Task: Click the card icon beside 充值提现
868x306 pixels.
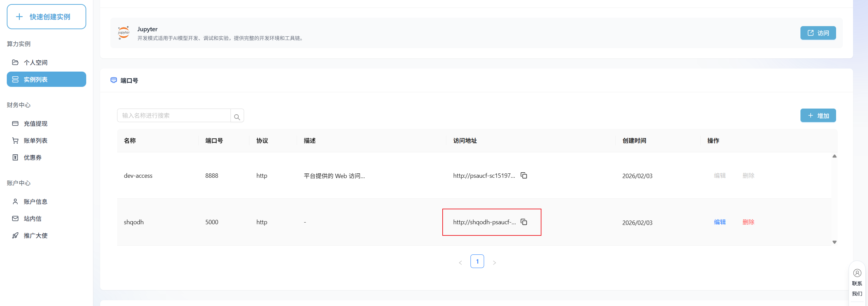Action: [15, 123]
